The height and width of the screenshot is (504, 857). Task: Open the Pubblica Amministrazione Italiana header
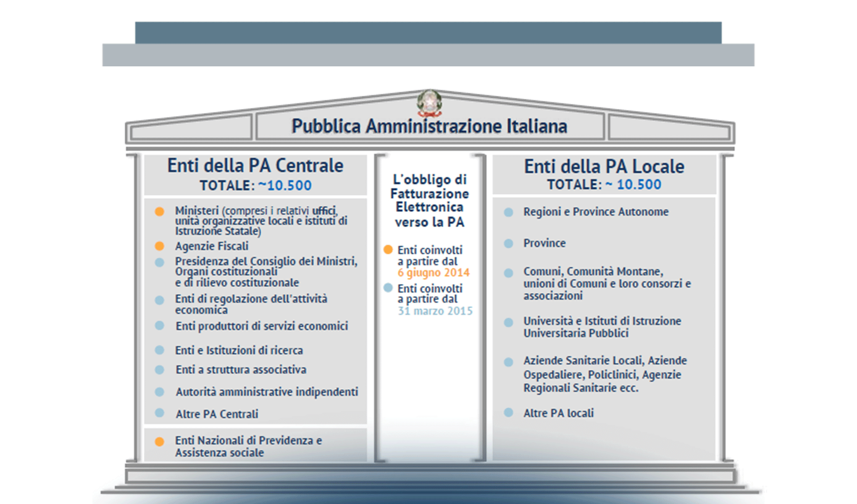(430, 126)
